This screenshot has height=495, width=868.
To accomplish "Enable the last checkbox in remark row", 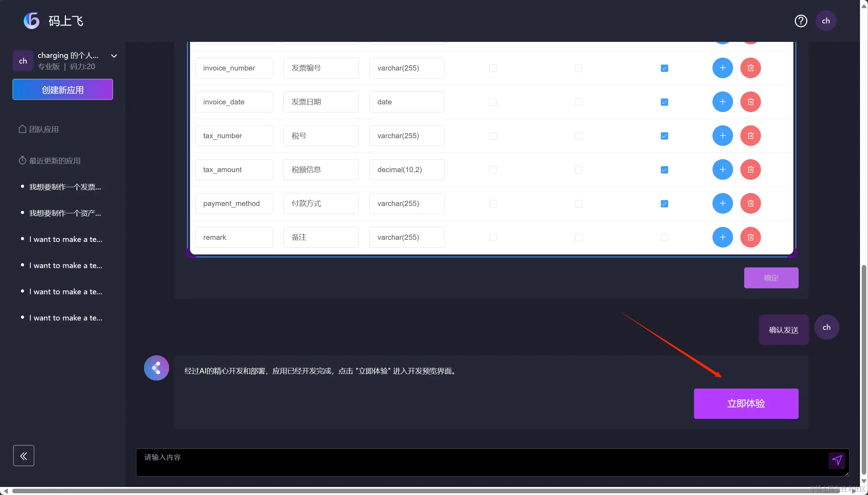I will click(664, 238).
